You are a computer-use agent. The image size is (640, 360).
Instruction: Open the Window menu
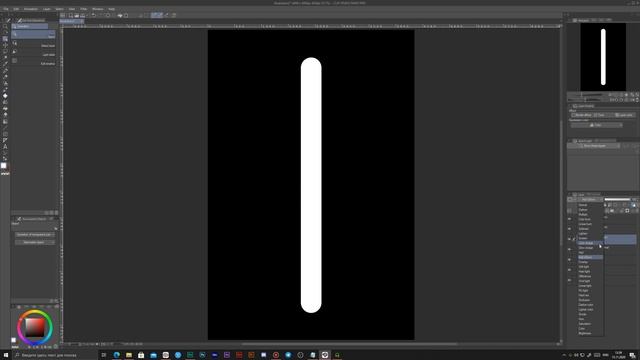[x=98, y=9]
